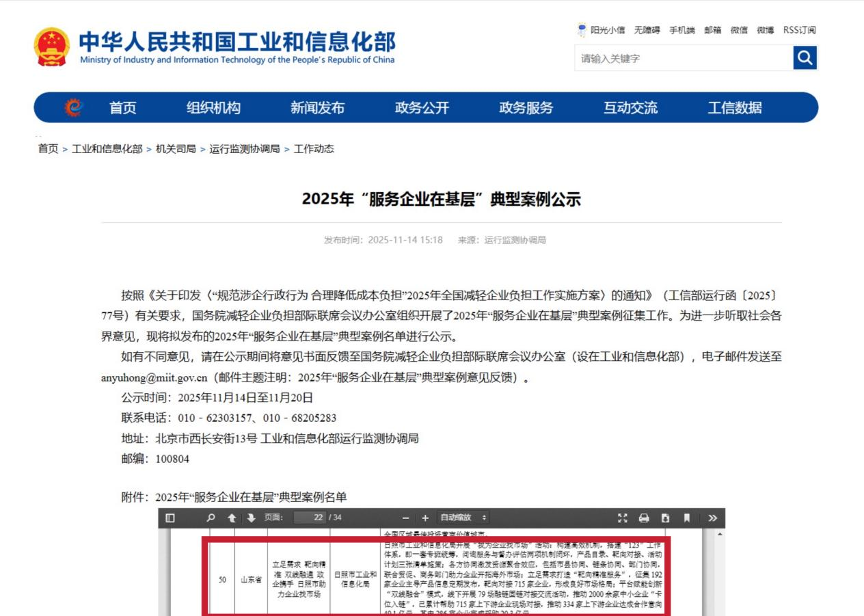This screenshot has height=616, width=864.
Task: Switch PDF to presentation fullscreen mode
Action: point(622,518)
